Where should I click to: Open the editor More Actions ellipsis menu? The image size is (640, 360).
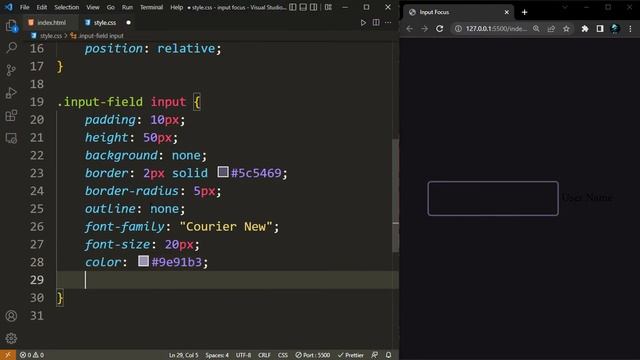coord(388,22)
